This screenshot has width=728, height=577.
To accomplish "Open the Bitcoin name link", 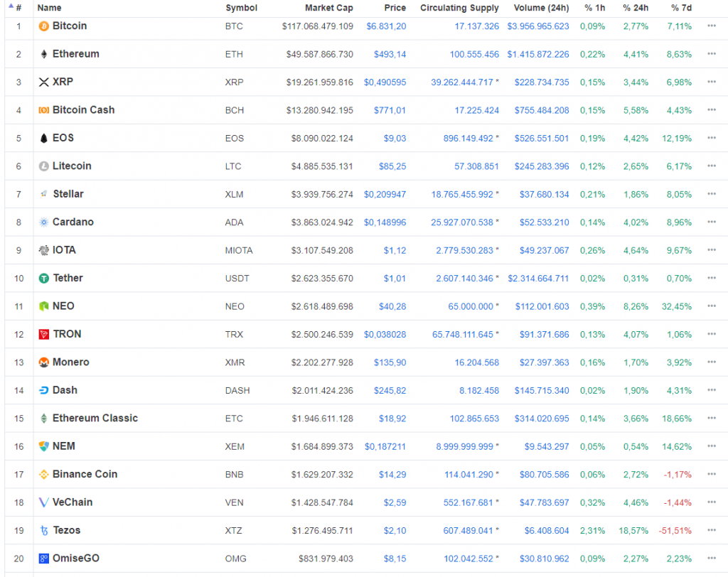I will pos(70,26).
